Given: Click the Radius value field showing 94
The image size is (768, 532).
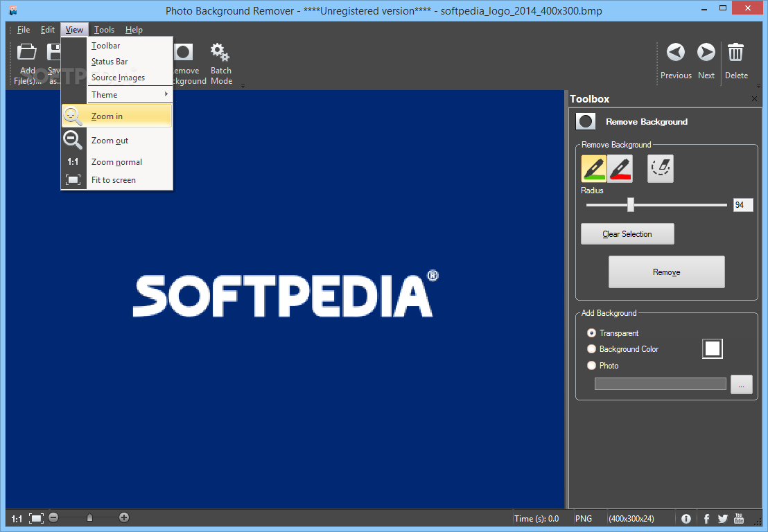Looking at the screenshot, I should pos(742,205).
